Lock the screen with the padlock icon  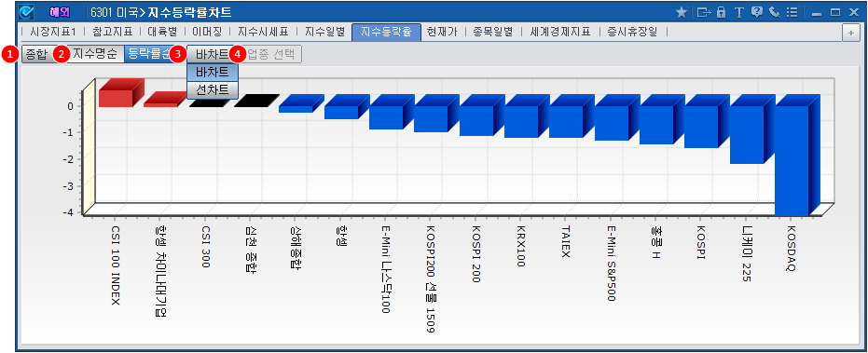point(721,11)
